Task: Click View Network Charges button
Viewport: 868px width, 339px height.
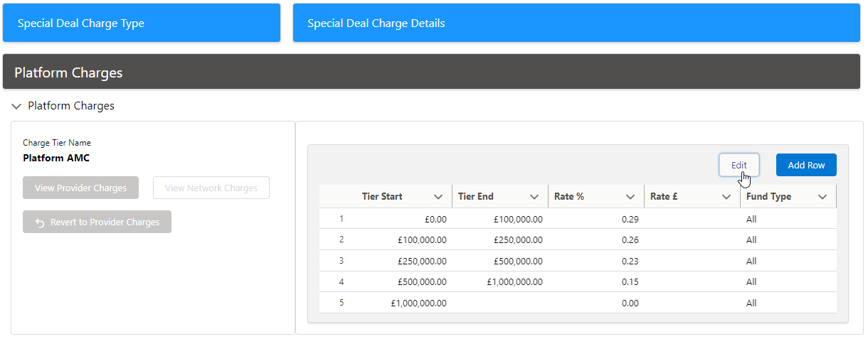Action: [211, 188]
